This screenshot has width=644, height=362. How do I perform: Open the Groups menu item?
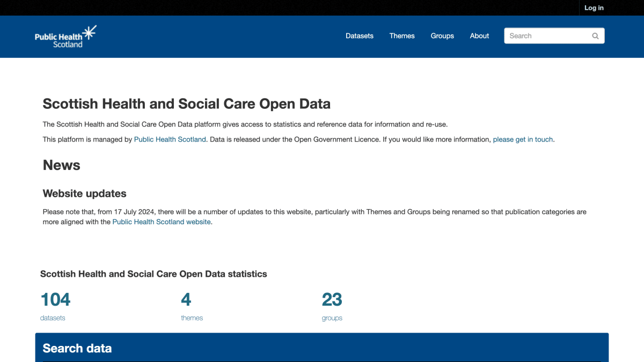[x=442, y=36]
